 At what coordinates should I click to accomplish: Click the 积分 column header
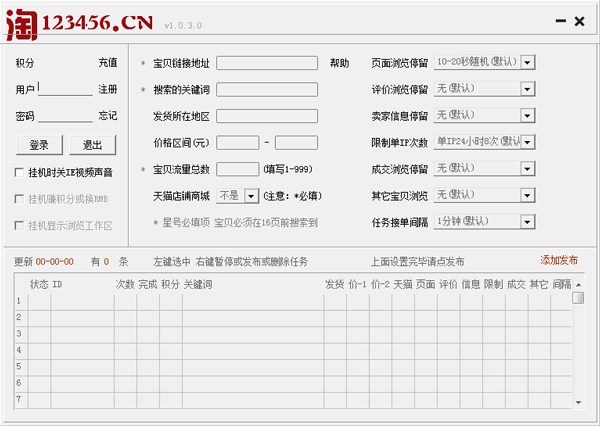(x=170, y=284)
